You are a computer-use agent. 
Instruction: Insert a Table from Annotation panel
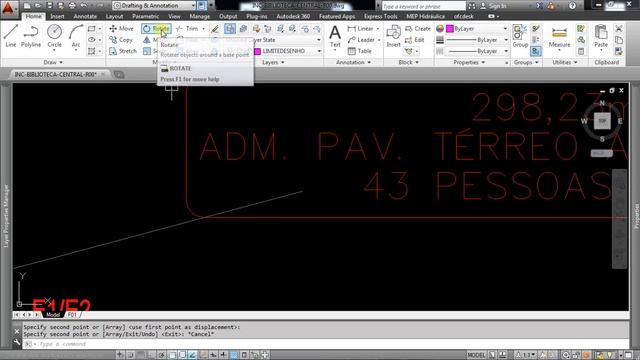coord(360,51)
